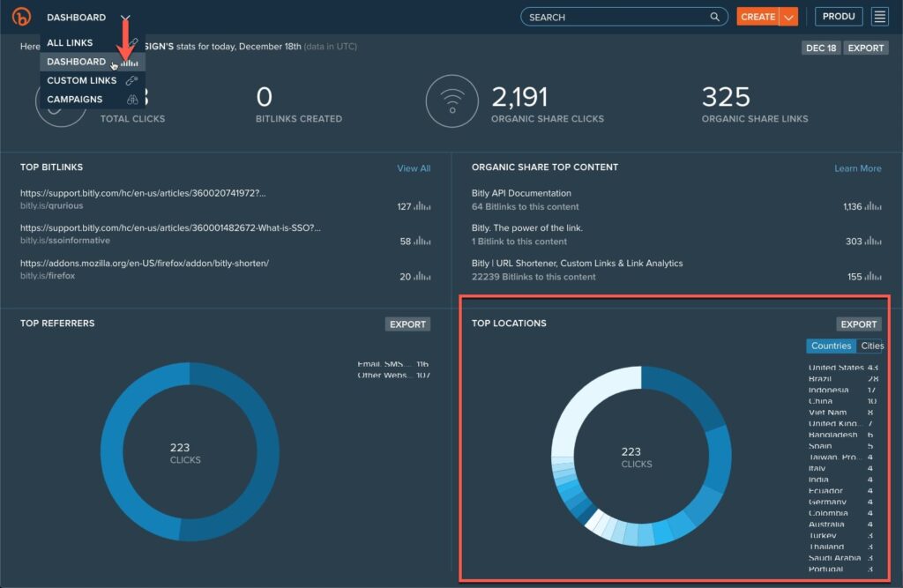Open the DEC 18 date selector
The height and width of the screenshot is (588, 903).
pos(819,47)
